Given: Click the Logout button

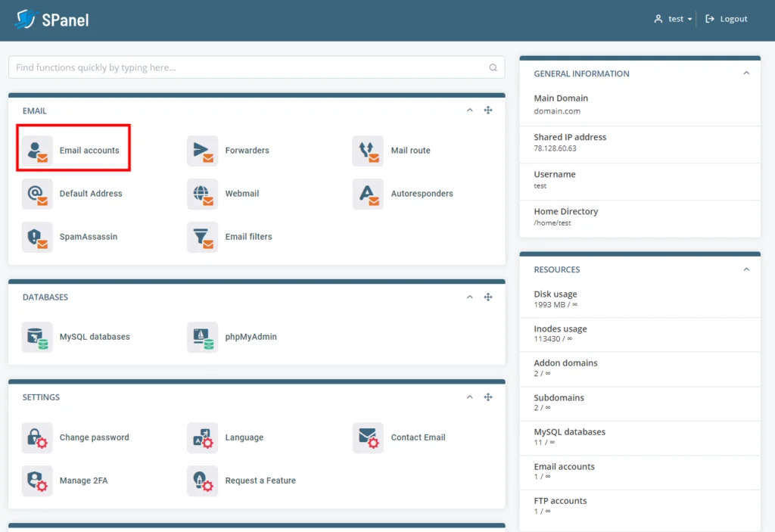Looking at the screenshot, I should click(725, 18).
